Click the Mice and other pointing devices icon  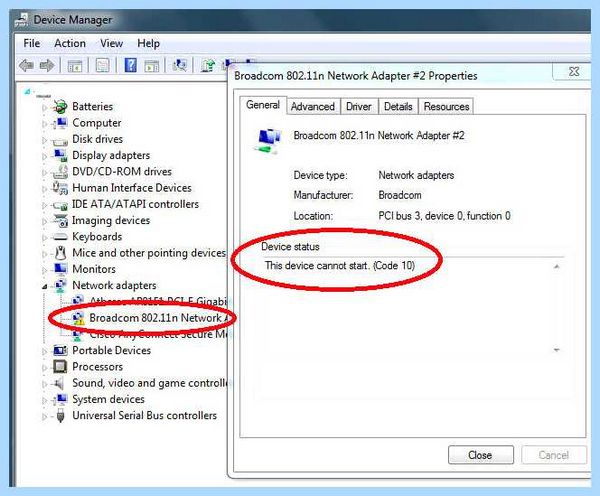coord(60,253)
